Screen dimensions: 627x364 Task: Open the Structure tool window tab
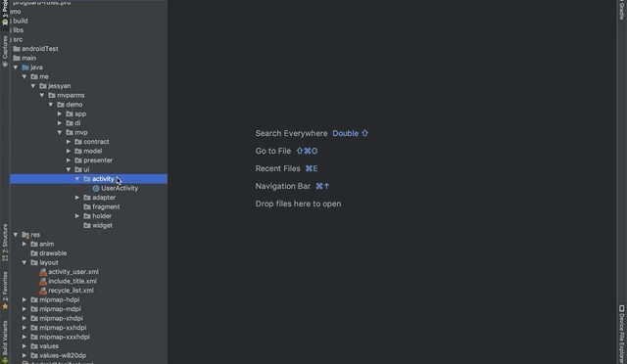[5, 243]
